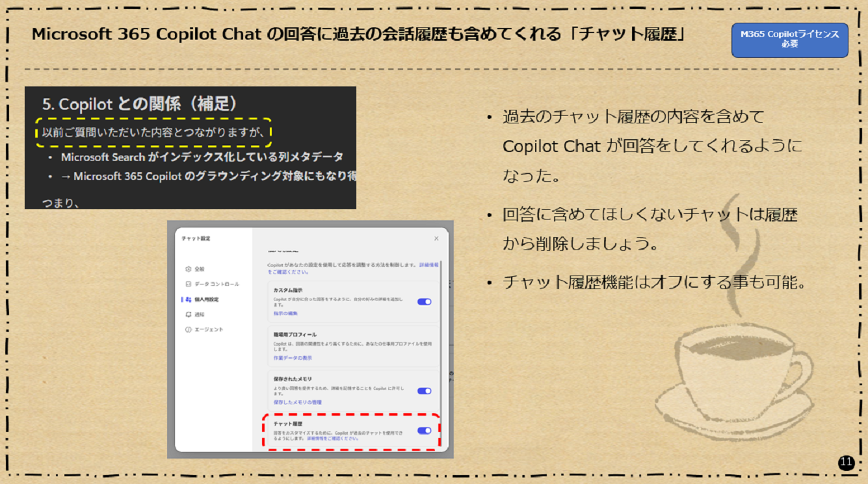Select the 全般 gear icon in the sidebar

click(x=188, y=268)
